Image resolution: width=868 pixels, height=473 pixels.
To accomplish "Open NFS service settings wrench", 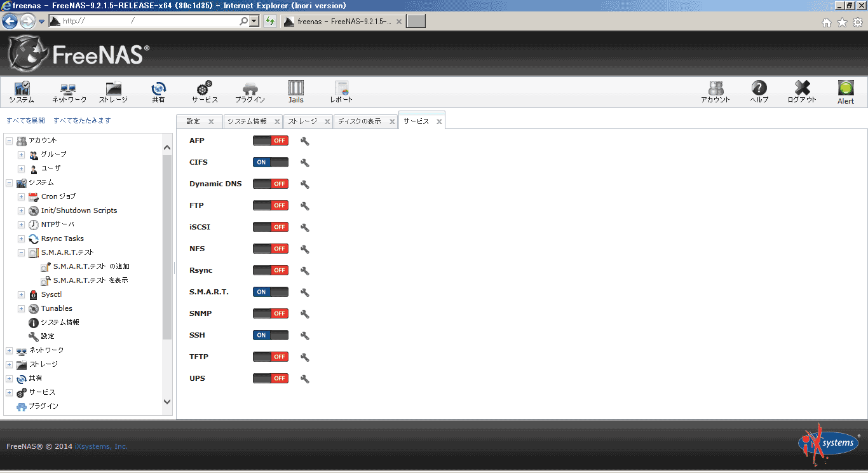I will coord(305,249).
